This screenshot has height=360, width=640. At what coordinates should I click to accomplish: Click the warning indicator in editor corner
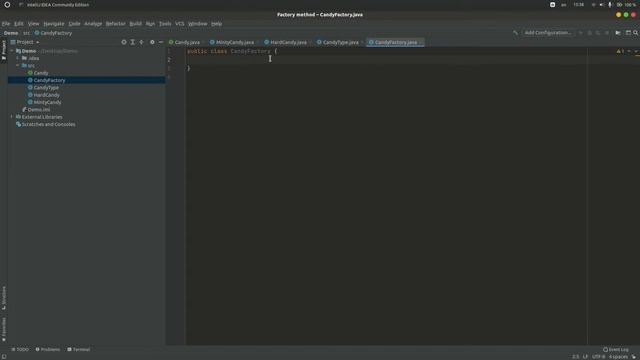(x=620, y=51)
